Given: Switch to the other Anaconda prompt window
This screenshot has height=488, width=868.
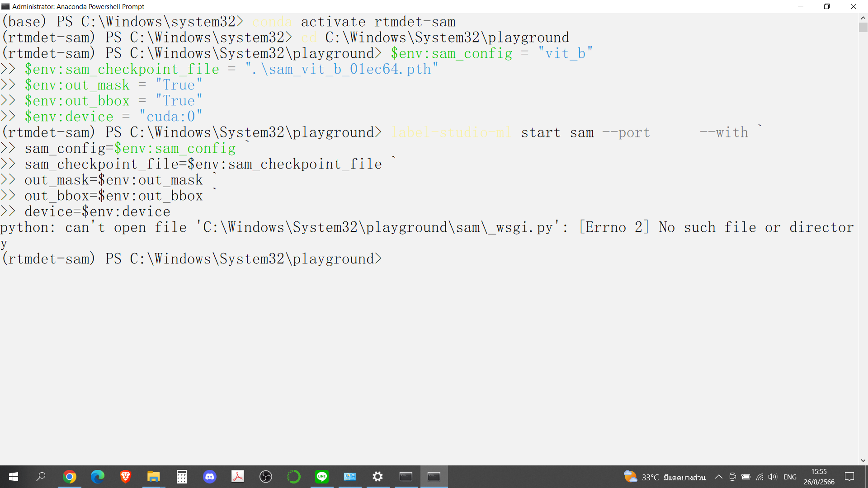Looking at the screenshot, I should [x=406, y=477].
